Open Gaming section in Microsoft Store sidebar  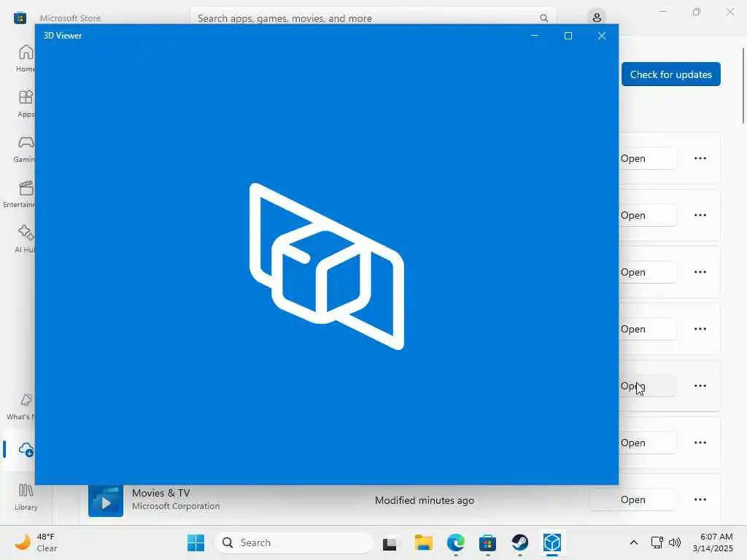click(24, 149)
